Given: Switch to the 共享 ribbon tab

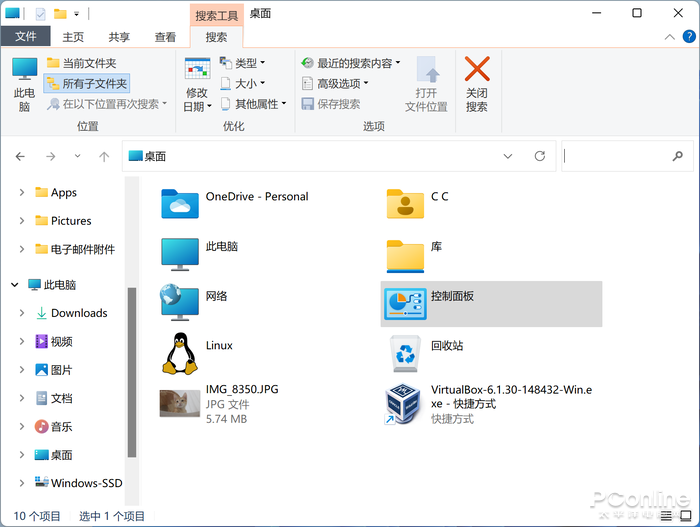Looking at the screenshot, I should pyautogui.click(x=119, y=37).
